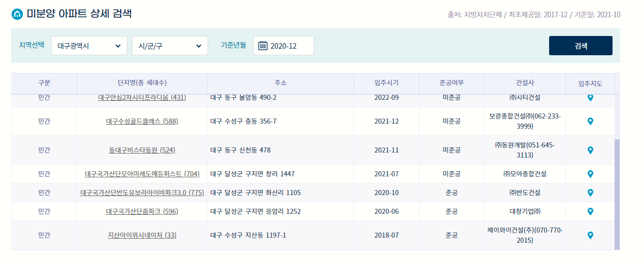The width and height of the screenshot is (644, 266).
Task: Open map pin for 대구국가산단반도유보라아이비파크3.0 row
Action: [x=590, y=193]
